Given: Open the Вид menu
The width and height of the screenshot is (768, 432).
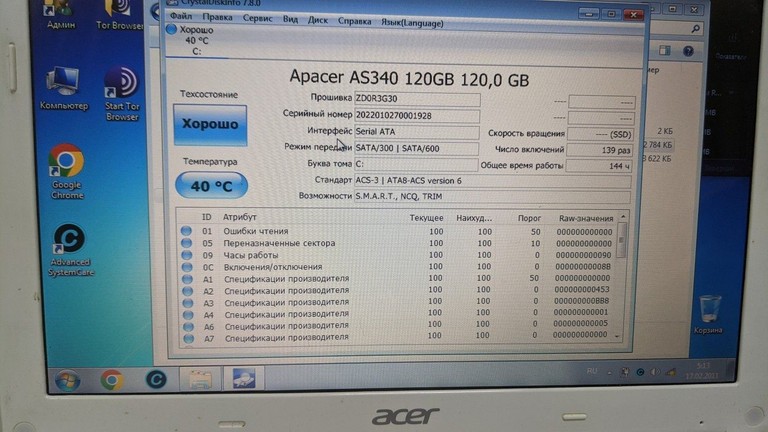Looking at the screenshot, I should coord(290,19).
